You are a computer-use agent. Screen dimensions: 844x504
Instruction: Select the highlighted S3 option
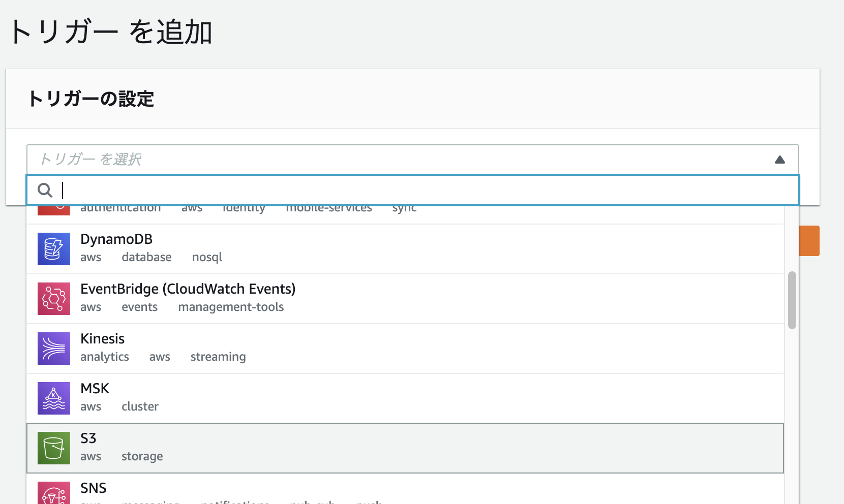coord(88,438)
